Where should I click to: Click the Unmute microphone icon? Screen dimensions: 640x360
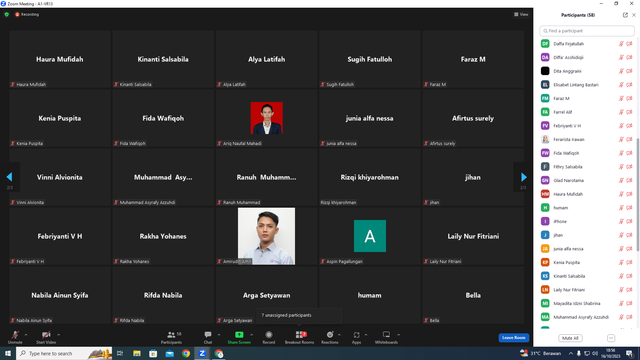15,335
